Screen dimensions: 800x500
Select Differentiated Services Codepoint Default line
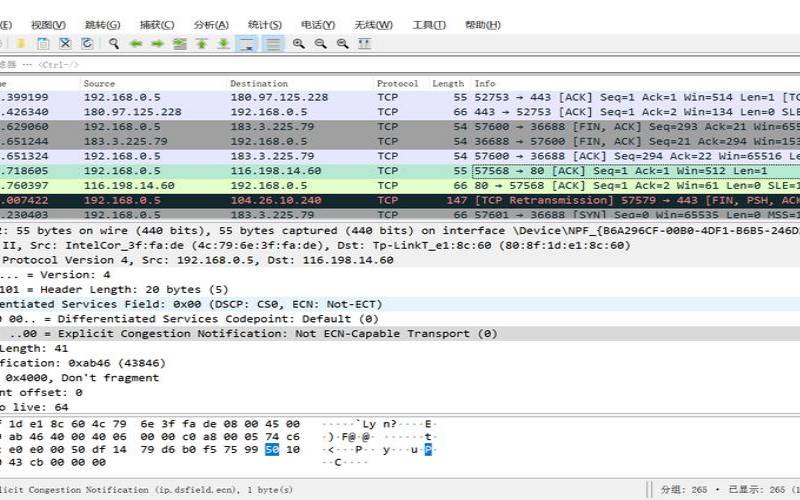(x=400, y=319)
